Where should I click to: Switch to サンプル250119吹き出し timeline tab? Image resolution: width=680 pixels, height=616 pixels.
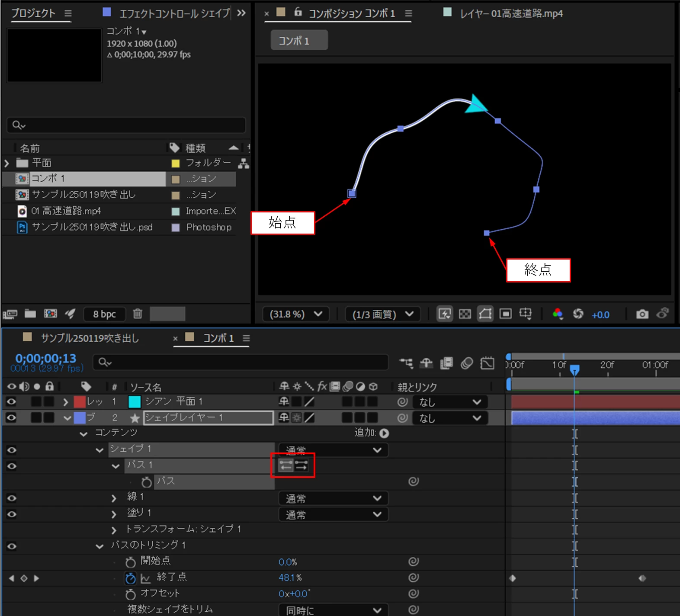click(x=90, y=338)
